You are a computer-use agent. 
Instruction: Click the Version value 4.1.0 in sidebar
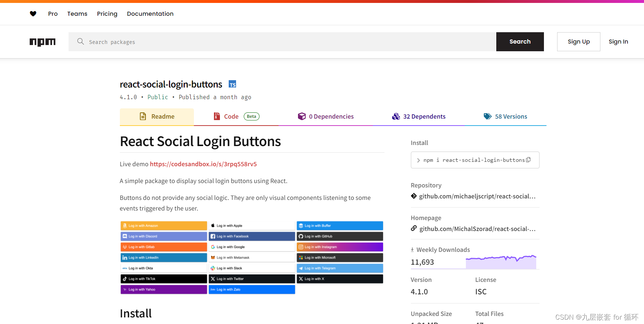click(419, 292)
